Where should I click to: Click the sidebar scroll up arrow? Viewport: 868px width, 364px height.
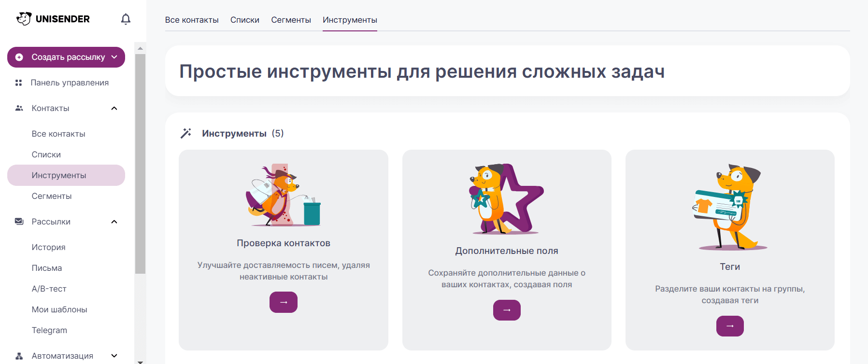(x=140, y=48)
